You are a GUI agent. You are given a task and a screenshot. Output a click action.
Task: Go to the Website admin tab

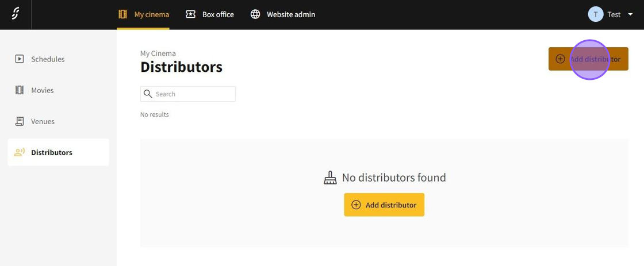click(x=290, y=14)
